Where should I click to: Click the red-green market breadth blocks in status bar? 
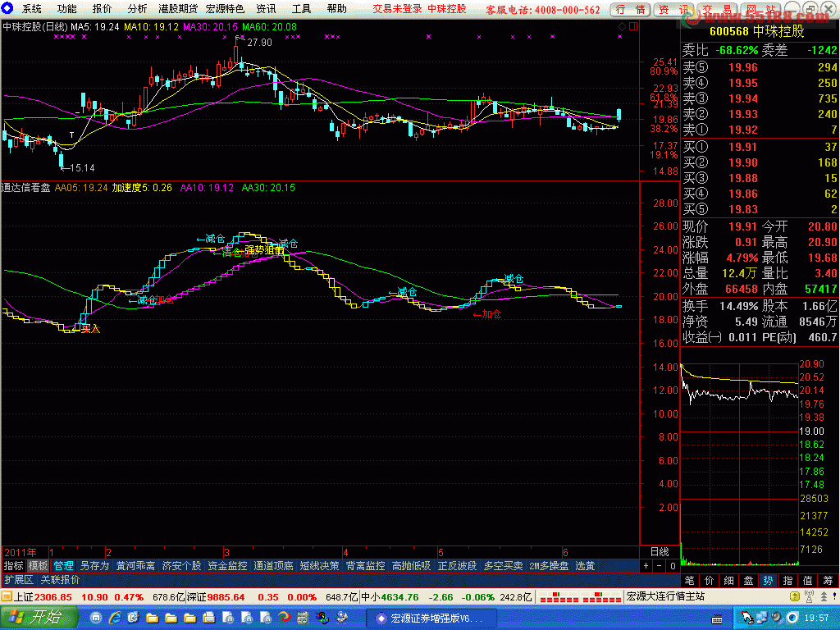[x=580, y=597]
